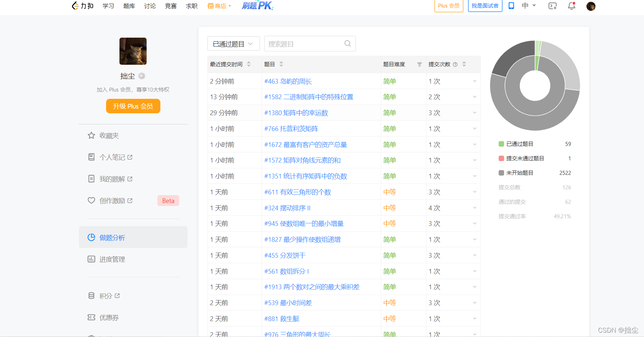Click the 创作激励 heart icon

click(91, 201)
